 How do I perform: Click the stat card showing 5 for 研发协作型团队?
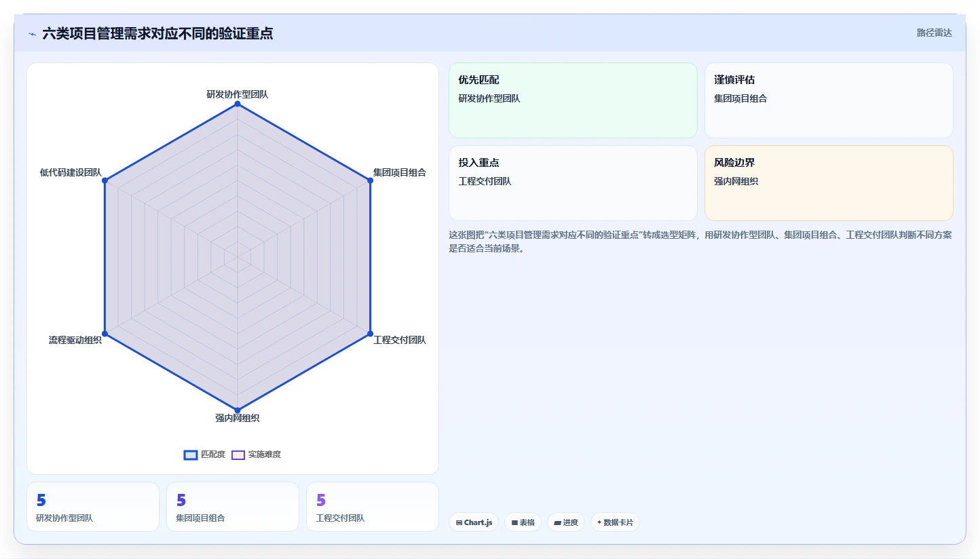point(93,507)
